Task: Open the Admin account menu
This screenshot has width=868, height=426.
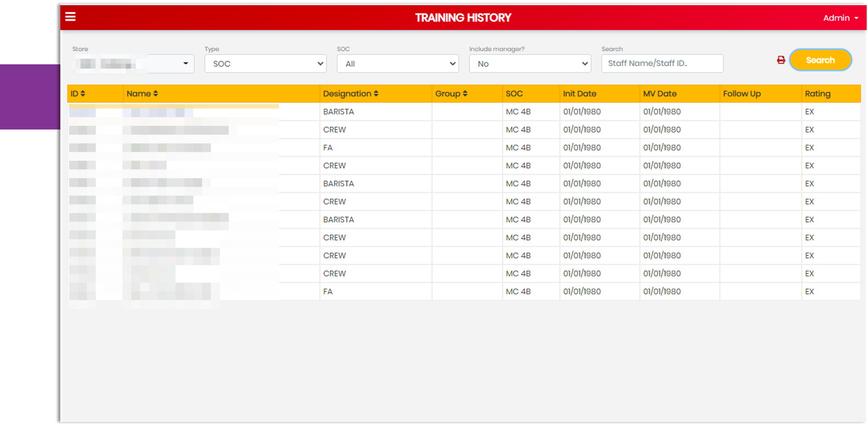Action: 837,18
